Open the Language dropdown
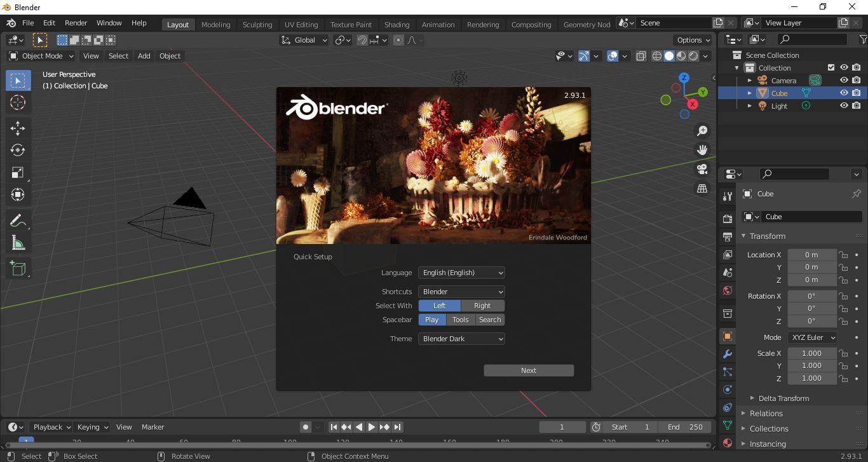868x462 pixels. pos(461,273)
